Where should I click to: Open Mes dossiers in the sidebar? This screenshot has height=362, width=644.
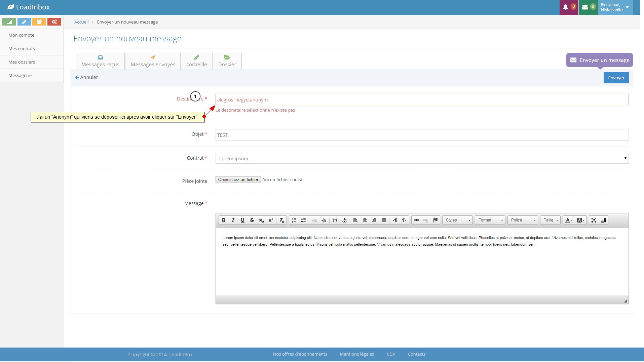click(x=32, y=62)
